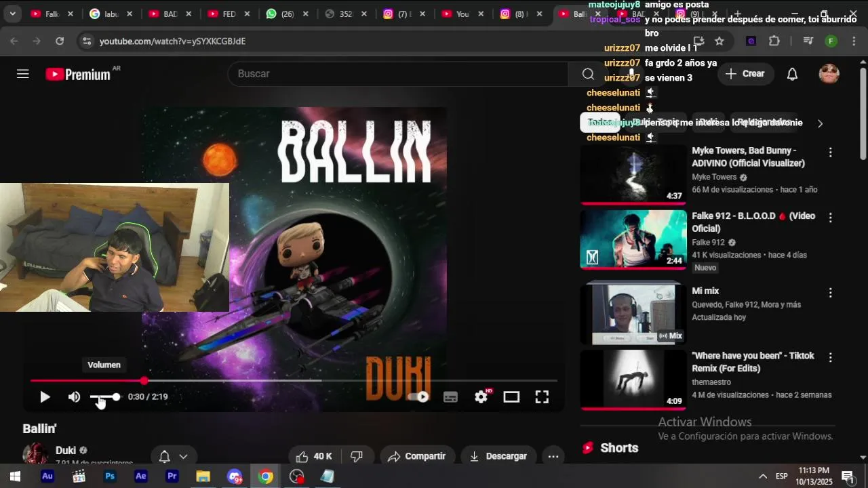Open options menu for ADIVINO video
Image resolution: width=868 pixels, height=488 pixels.
(830, 152)
